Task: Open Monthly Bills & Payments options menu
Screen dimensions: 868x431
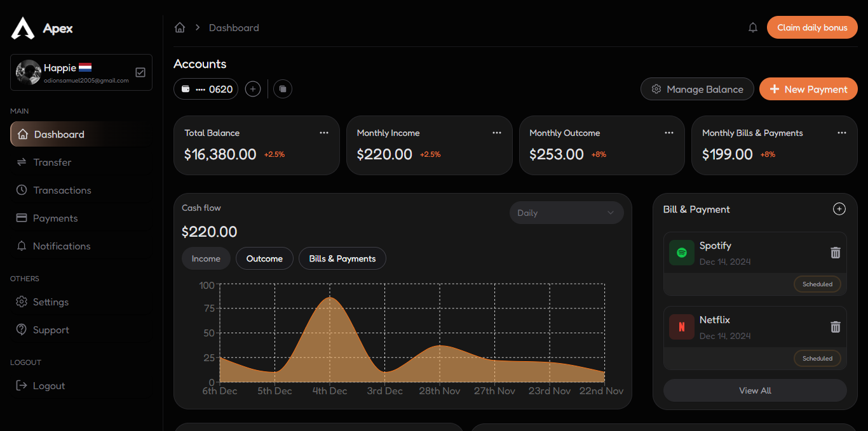Action: coord(842,133)
